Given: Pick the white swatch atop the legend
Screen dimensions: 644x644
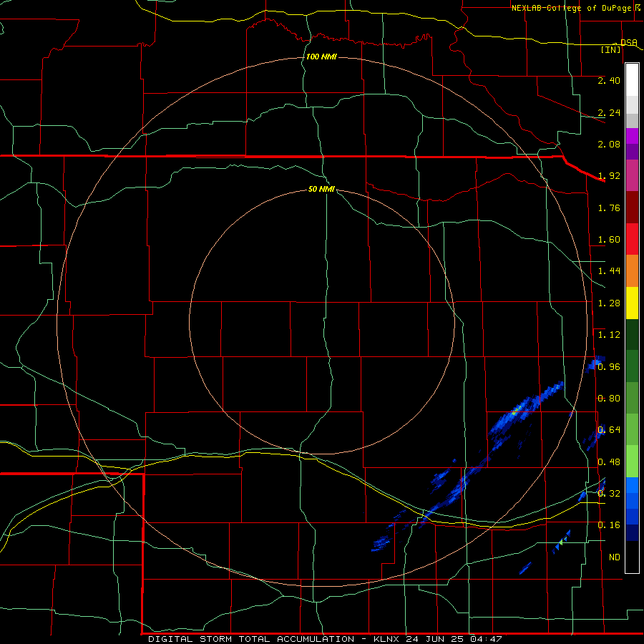Looking at the screenshot, I should (x=632, y=80).
